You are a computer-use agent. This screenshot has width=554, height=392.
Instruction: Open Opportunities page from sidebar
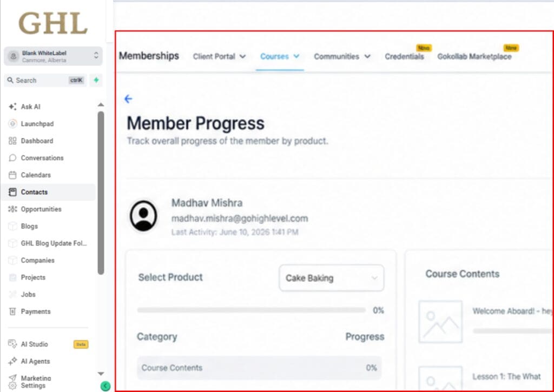pos(41,209)
